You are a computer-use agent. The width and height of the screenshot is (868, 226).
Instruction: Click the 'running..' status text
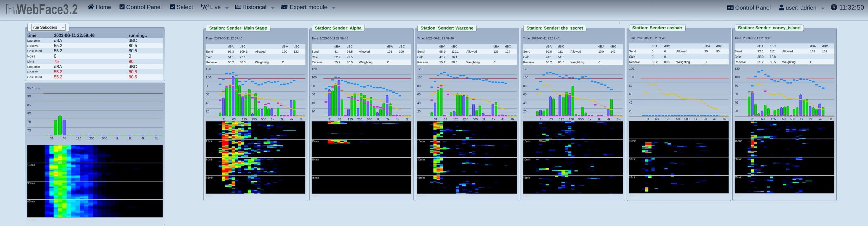click(138, 35)
